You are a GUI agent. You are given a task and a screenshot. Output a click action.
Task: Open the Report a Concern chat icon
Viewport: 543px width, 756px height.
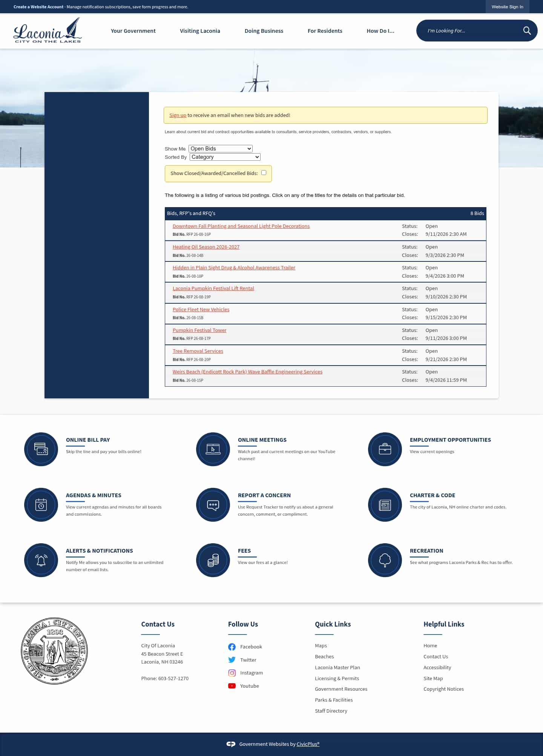pyautogui.click(x=213, y=504)
